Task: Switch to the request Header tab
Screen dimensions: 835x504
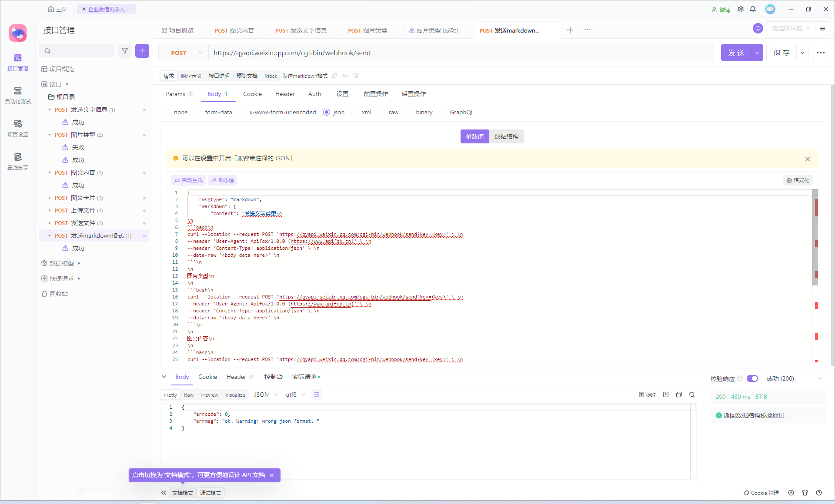Action: tap(285, 94)
